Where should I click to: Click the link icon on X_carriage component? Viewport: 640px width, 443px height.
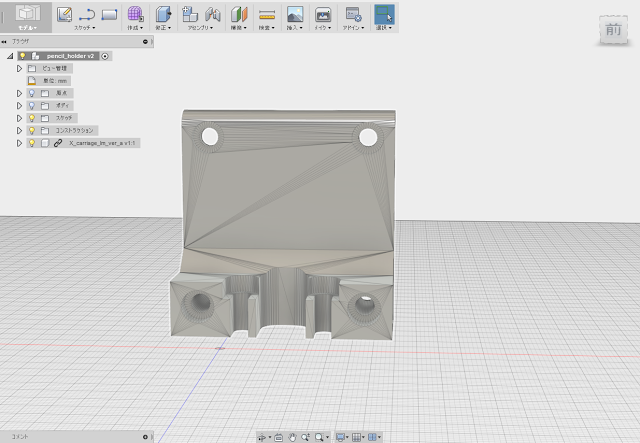[58, 143]
